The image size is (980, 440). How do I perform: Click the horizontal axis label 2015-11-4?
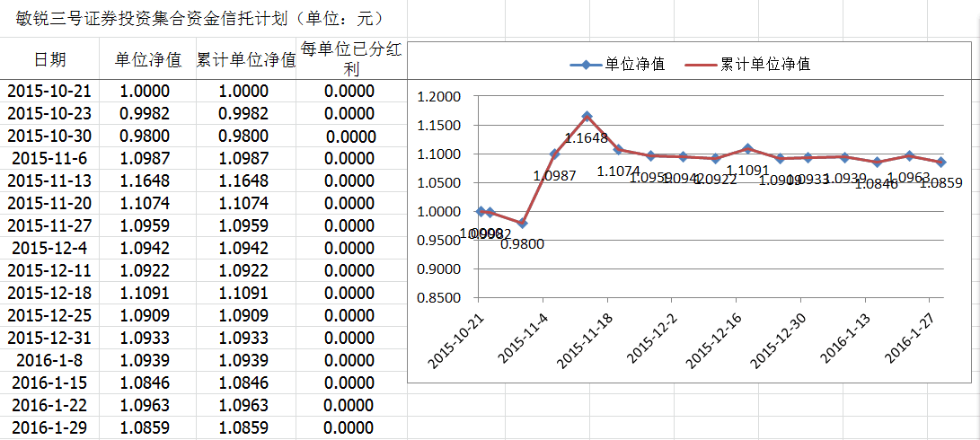[522, 339]
